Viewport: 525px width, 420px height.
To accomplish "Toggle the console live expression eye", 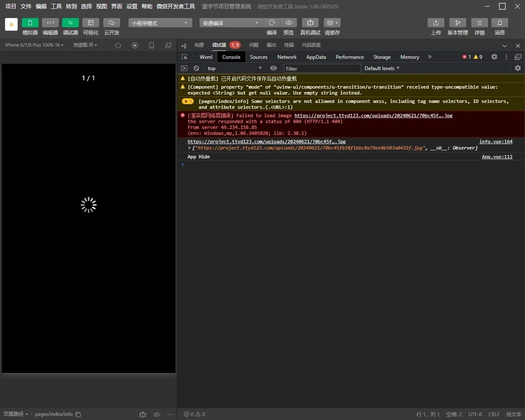I will (273, 68).
